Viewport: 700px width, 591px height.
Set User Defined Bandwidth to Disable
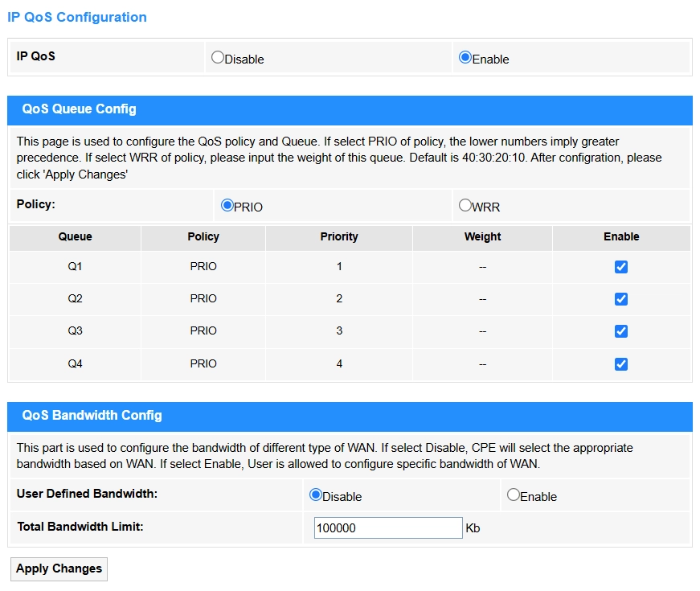[316, 495]
